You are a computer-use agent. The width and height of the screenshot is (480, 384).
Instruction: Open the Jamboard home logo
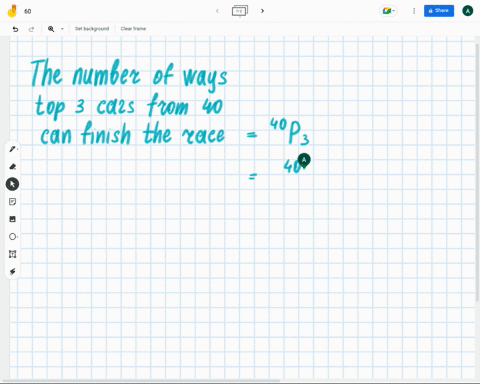[12, 11]
